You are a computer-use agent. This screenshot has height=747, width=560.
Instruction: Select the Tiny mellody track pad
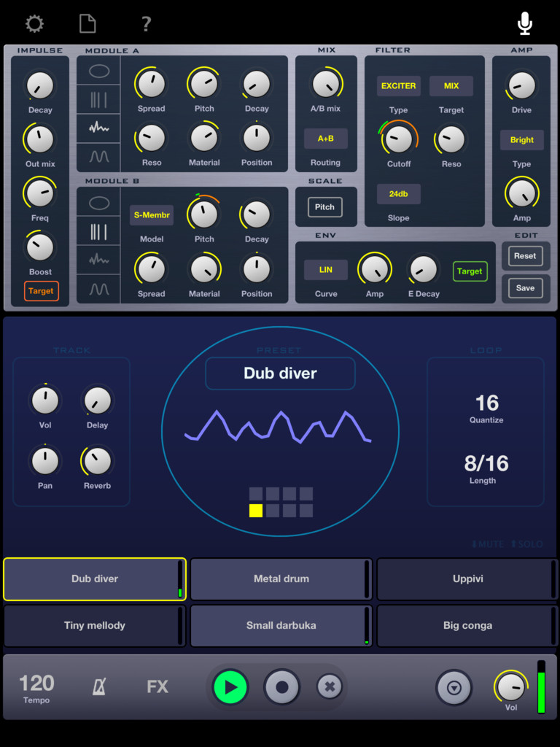(94, 625)
